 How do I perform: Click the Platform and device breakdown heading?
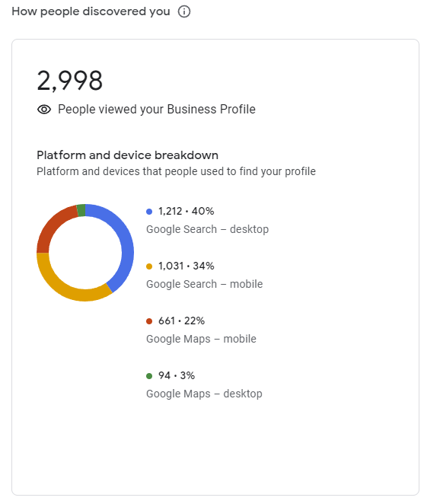point(128,155)
